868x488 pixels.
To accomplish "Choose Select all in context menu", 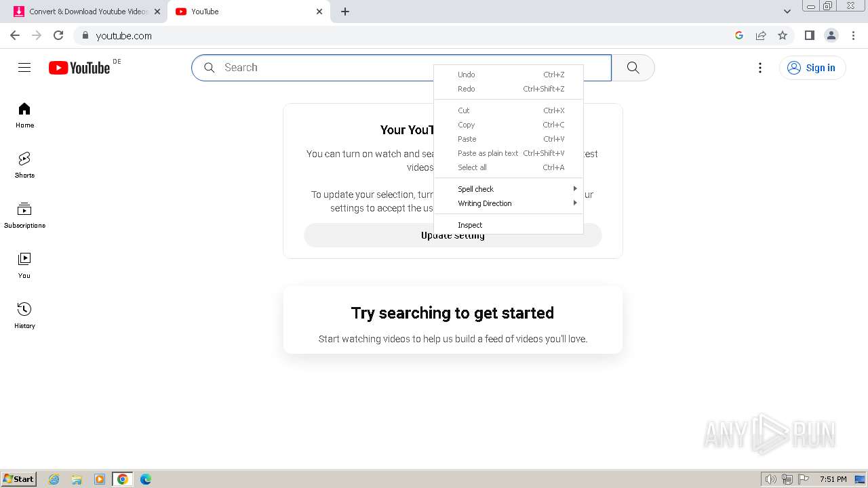I will pos(509,167).
